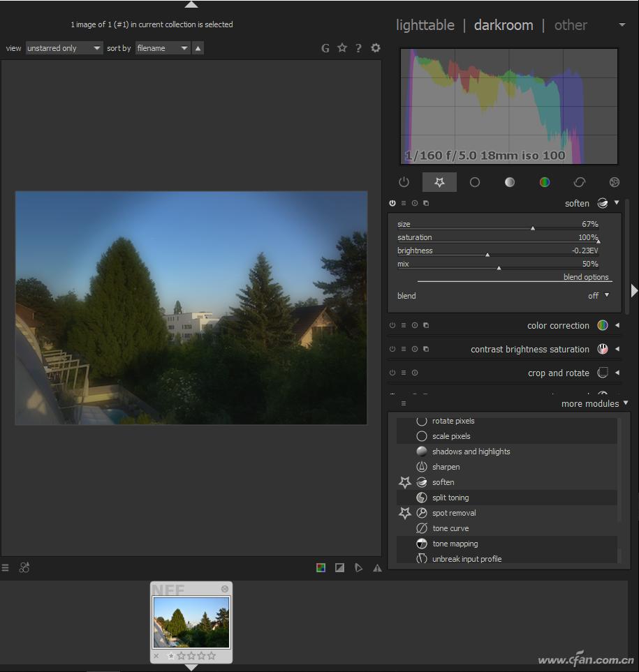Enable the color correction module power switch

[x=392, y=325]
